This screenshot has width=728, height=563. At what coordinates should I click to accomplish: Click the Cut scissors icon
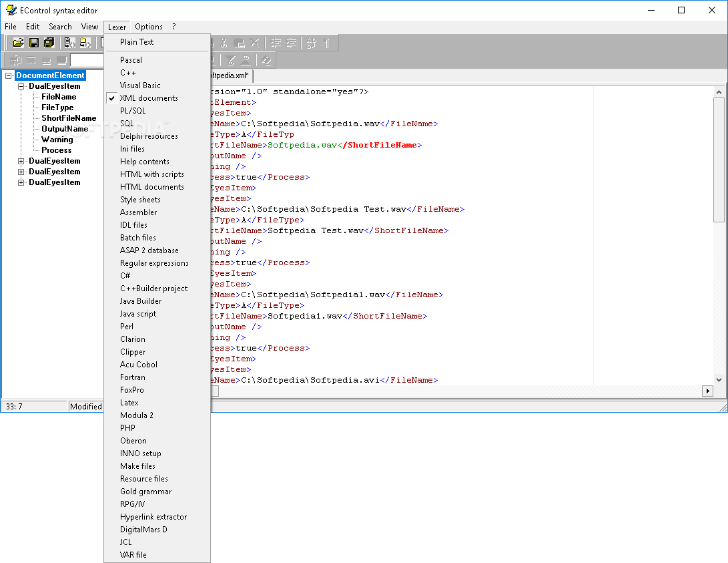[x=224, y=43]
